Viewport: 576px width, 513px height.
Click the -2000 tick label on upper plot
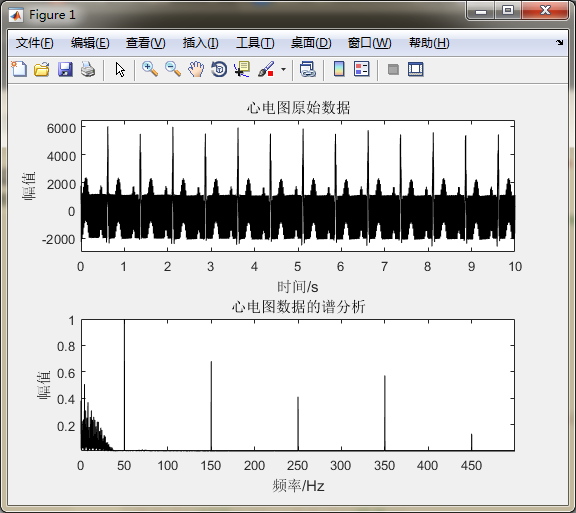click(59, 240)
